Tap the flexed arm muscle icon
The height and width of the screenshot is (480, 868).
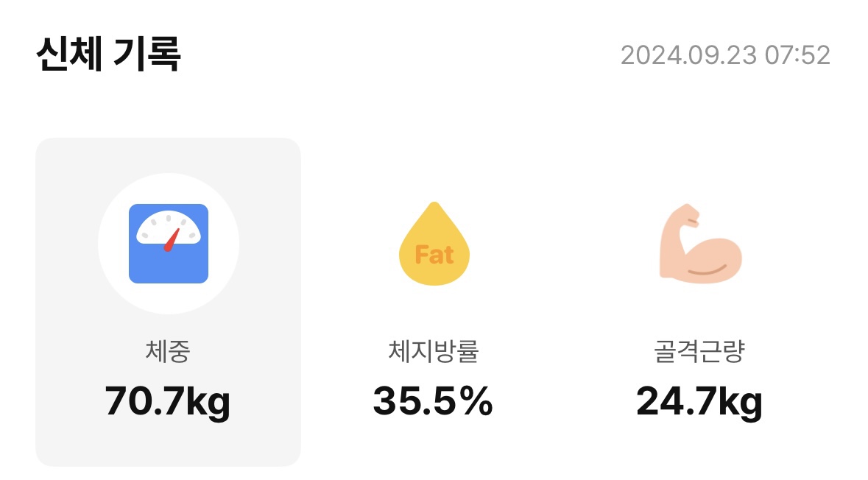[700, 244]
